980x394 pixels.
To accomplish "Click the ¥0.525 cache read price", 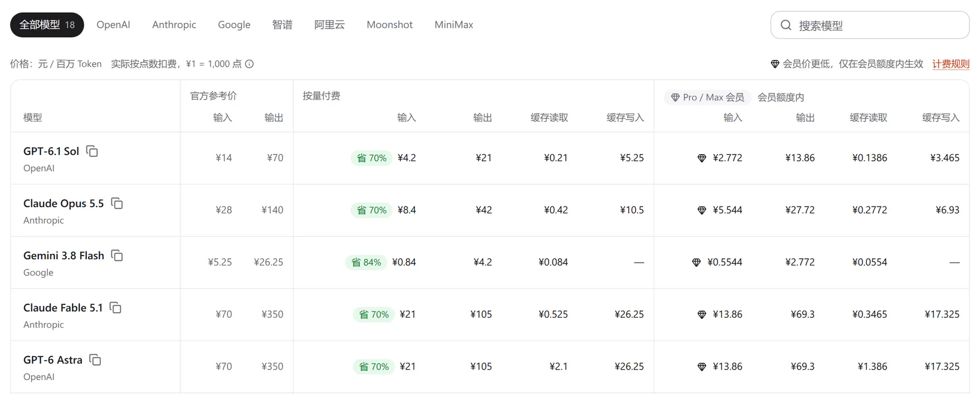I will pos(553,314).
